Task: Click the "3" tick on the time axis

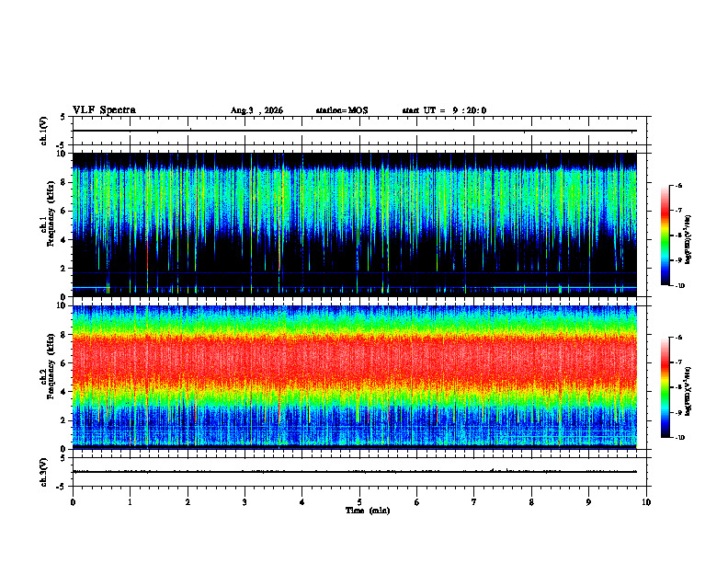Action: tap(245, 502)
